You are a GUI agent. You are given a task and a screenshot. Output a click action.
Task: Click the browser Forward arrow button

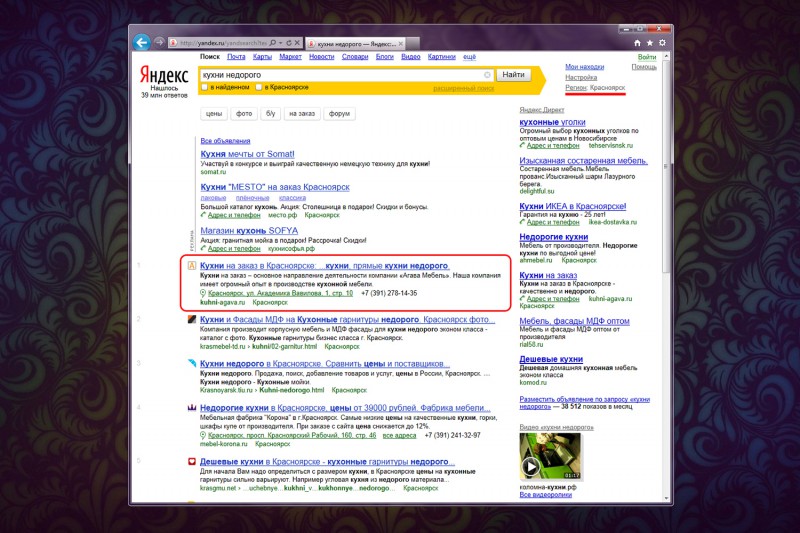tap(159, 42)
